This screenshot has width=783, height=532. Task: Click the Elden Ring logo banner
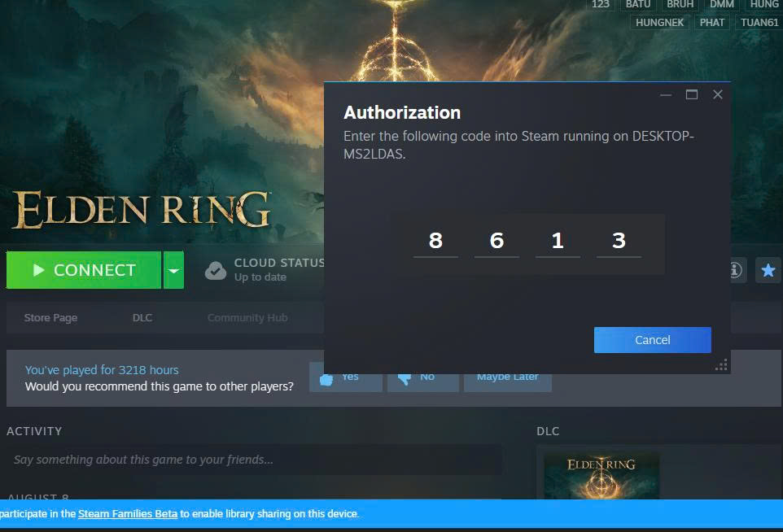click(x=142, y=210)
